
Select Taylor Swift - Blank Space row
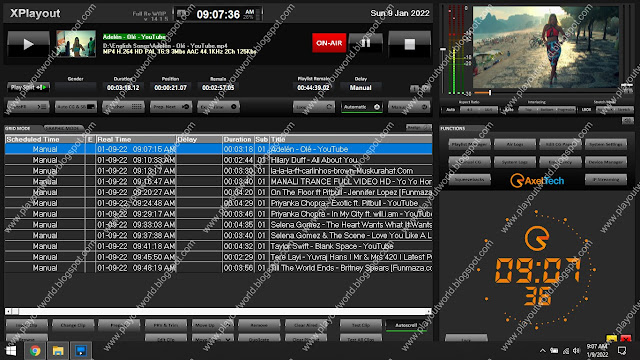pyautogui.click(x=218, y=246)
